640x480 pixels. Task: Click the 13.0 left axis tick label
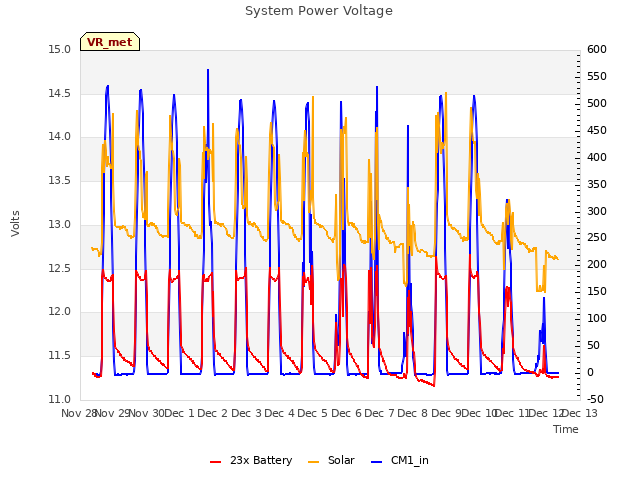click(x=60, y=224)
